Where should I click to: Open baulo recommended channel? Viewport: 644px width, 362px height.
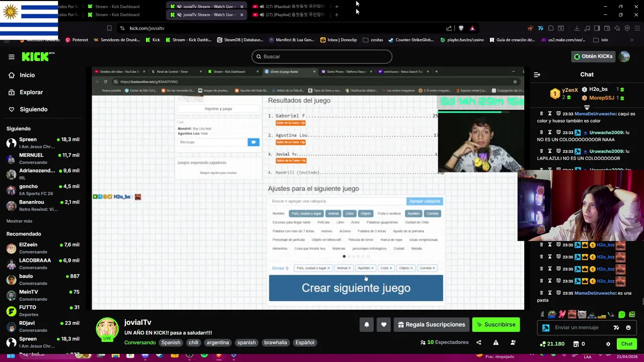[42, 279]
